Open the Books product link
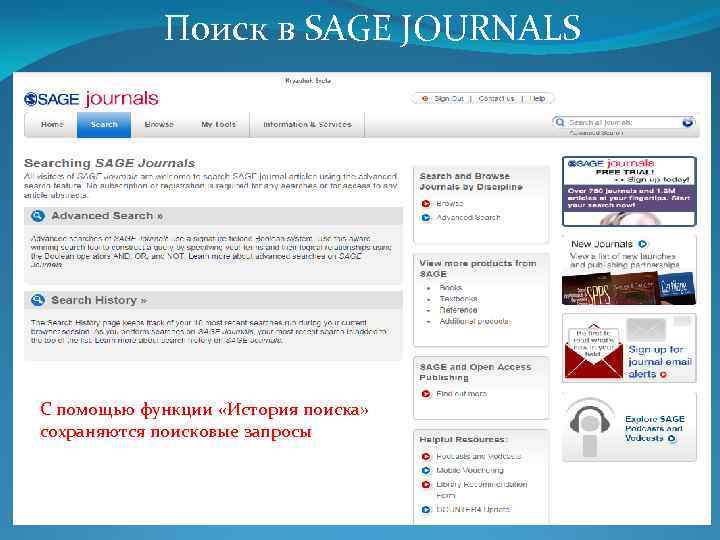Image resolution: width=720 pixels, height=540 pixels. (x=450, y=287)
